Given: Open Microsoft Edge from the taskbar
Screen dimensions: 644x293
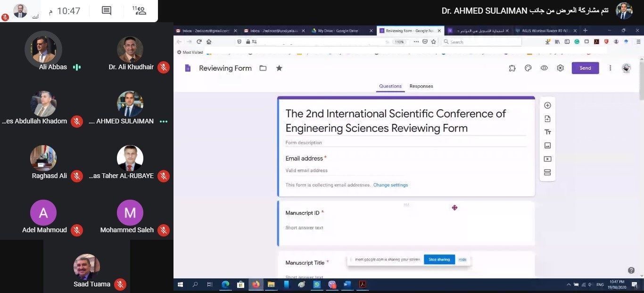Looking at the screenshot, I should click(x=225, y=285).
